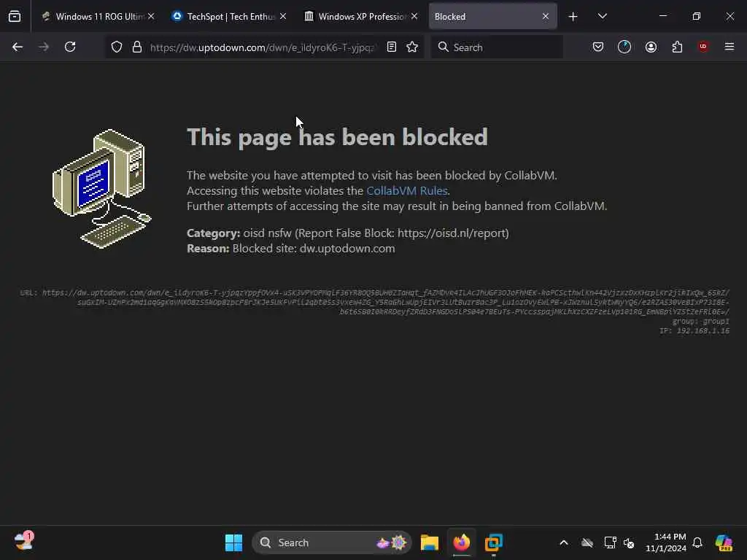Open the Firefox hamburger application menu
Image resolution: width=747 pixels, height=560 pixels.
pos(729,47)
